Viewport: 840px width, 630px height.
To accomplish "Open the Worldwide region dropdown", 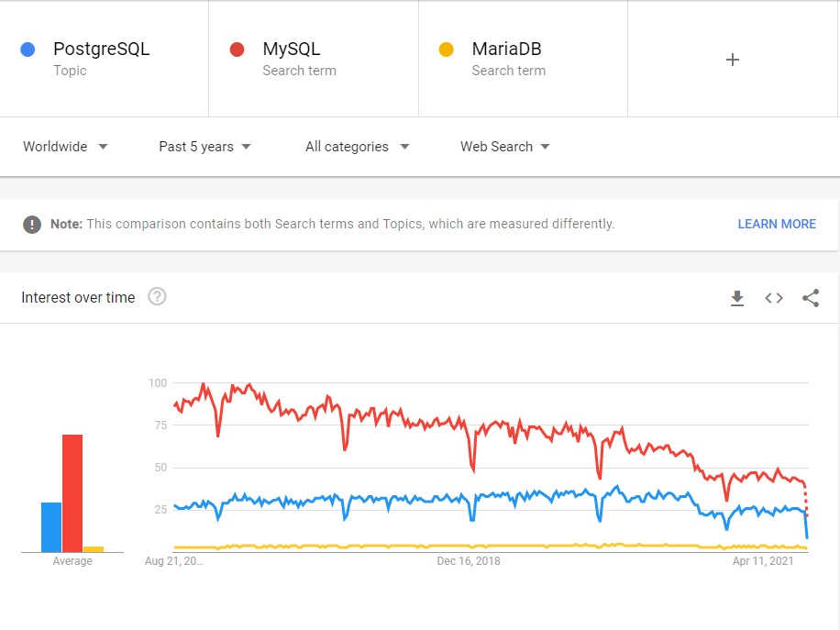I will [65, 147].
